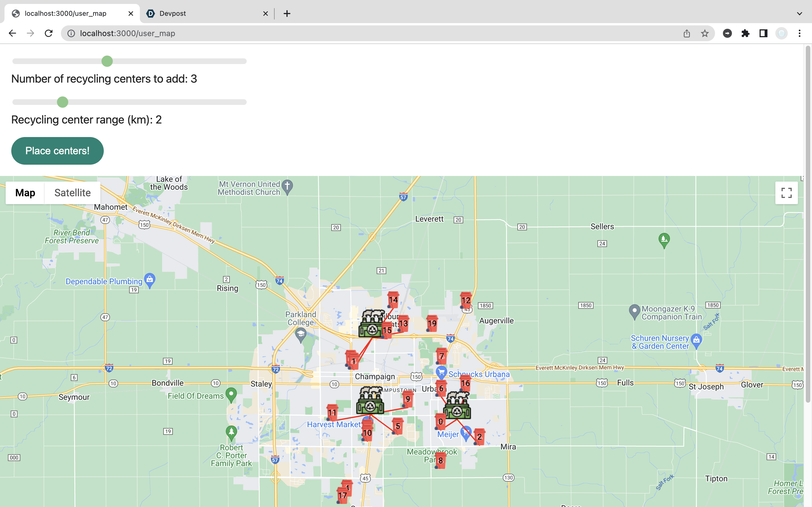Toggle map fullscreen view

pos(786,193)
